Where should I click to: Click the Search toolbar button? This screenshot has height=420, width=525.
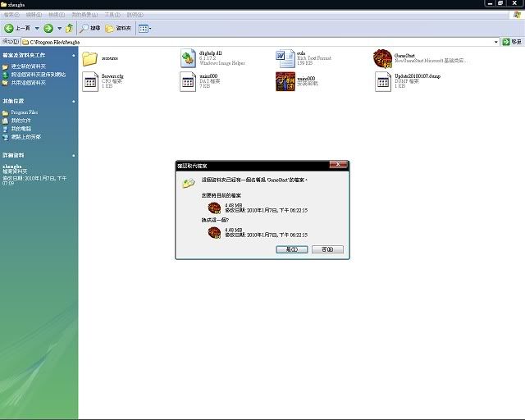point(89,28)
